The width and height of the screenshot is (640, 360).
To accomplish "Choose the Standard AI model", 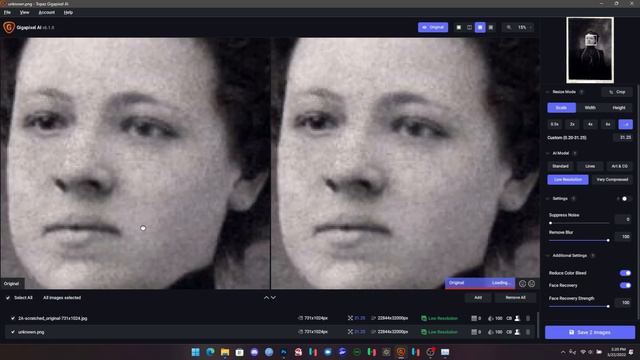I will [x=560, y=166].
